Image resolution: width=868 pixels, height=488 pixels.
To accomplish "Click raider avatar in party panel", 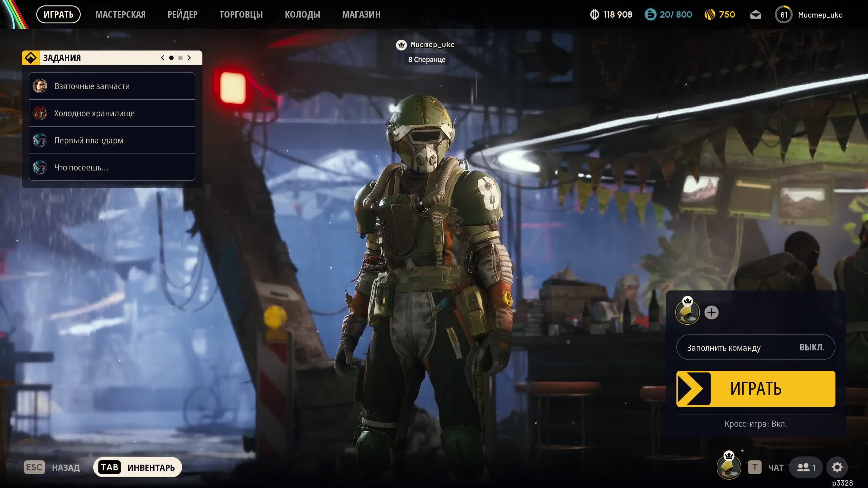I will click(x=687, y=312).
